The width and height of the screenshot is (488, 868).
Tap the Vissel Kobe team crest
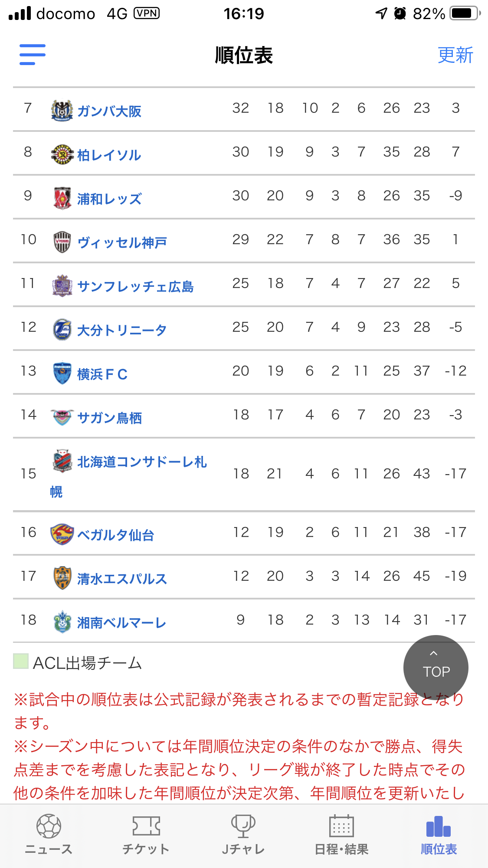(62, 242)
